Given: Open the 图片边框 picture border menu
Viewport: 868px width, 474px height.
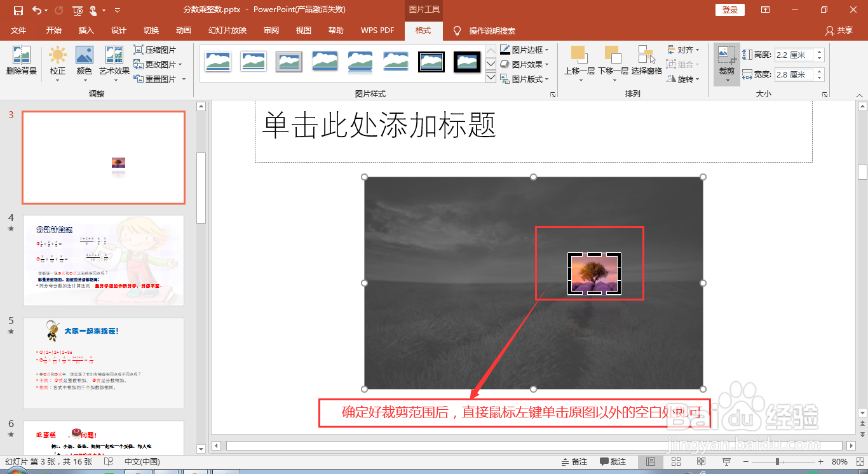Looking at the screenshot, I should [x=525, y=50].
